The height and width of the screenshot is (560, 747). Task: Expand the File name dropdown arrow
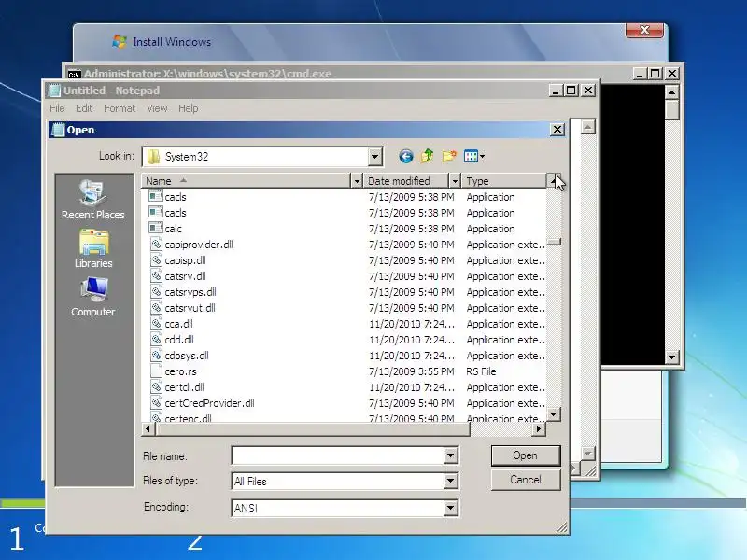click(450, 455)
